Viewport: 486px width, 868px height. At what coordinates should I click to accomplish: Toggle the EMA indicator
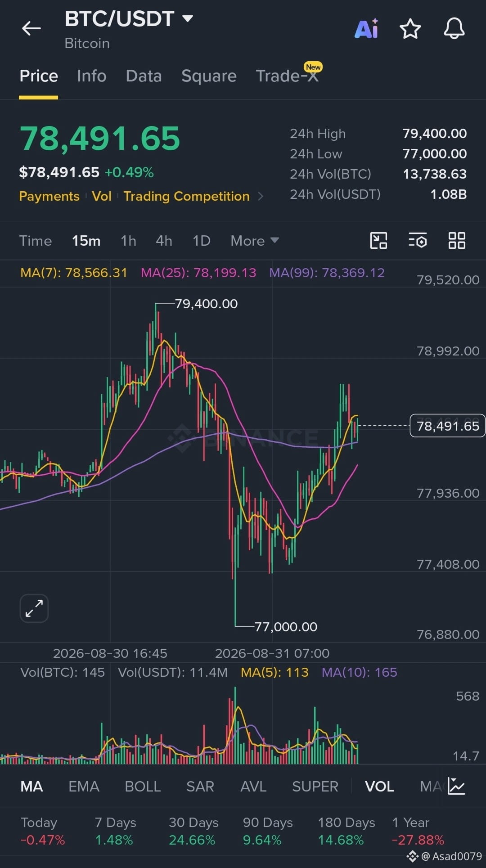point(84,786)
